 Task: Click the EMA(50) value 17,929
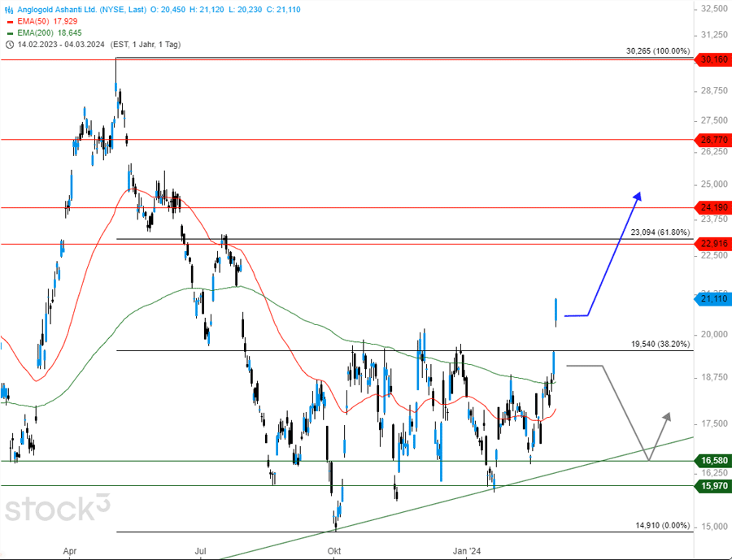coord(66,21)
